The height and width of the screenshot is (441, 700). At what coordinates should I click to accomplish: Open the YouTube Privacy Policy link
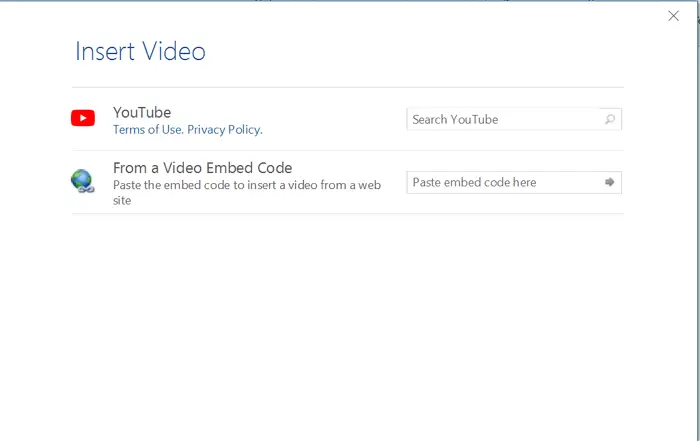pos(225,129)
